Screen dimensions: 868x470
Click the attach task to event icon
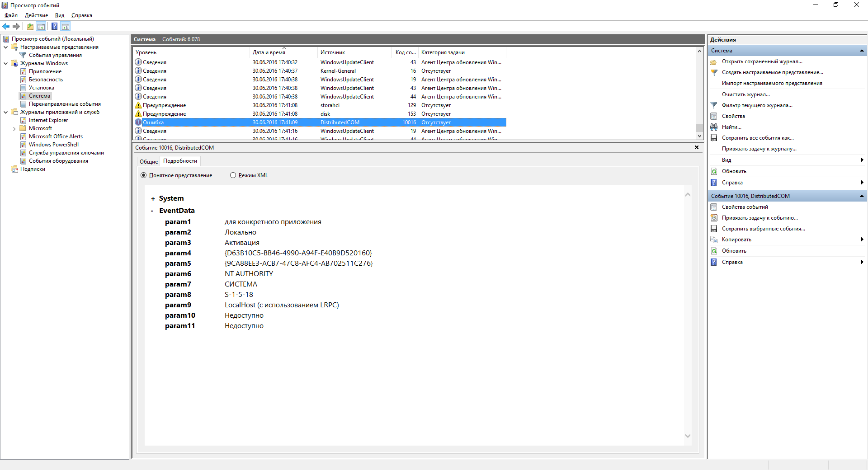pyautogui.click(x=714, y=218)
